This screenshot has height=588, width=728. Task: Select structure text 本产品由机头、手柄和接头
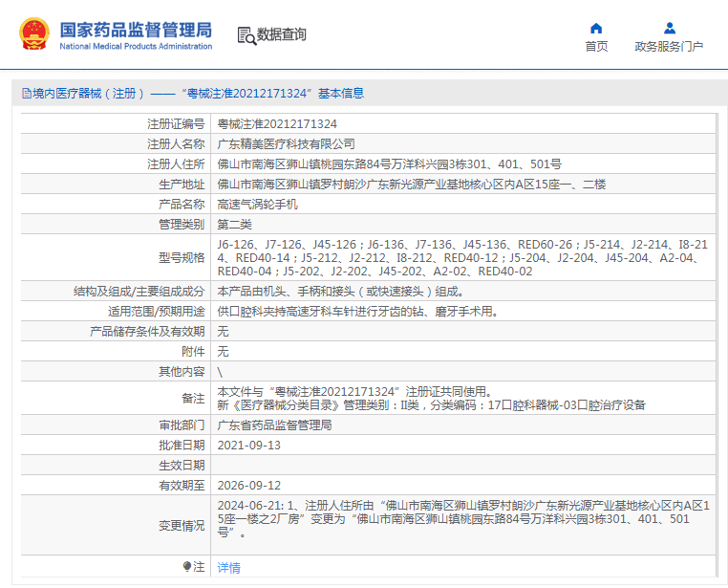point(341,292)
